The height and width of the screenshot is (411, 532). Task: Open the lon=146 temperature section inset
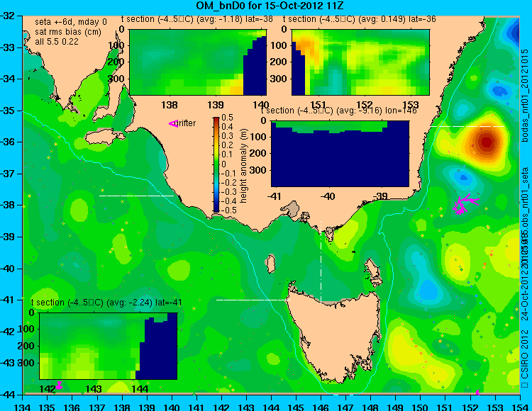(x=340, y=154)
